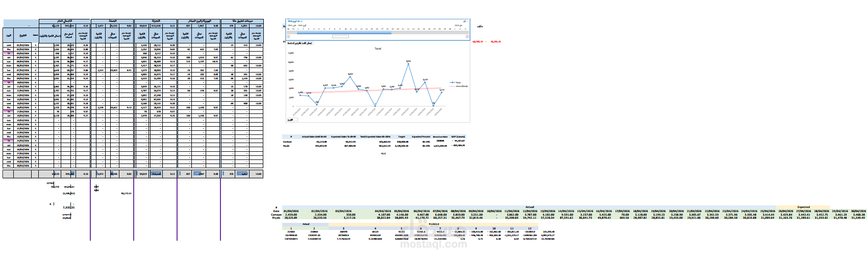Click the 'اليوم' column header cell

pos(8,35)
